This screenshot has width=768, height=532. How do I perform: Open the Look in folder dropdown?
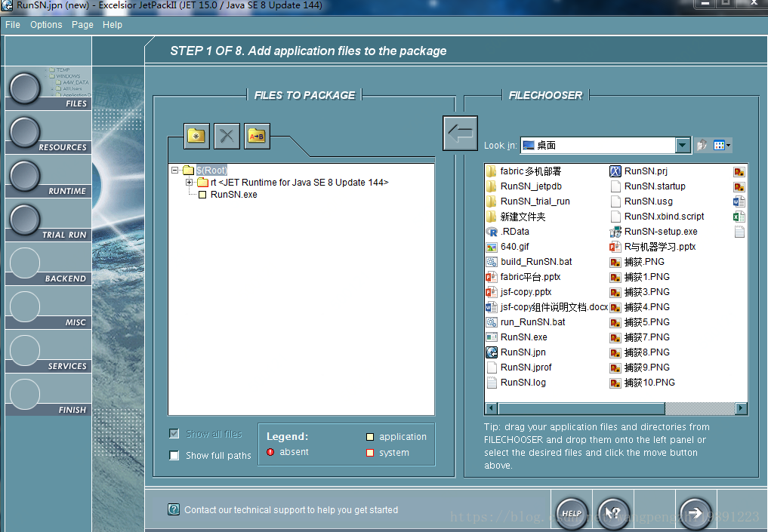[683, 145]
